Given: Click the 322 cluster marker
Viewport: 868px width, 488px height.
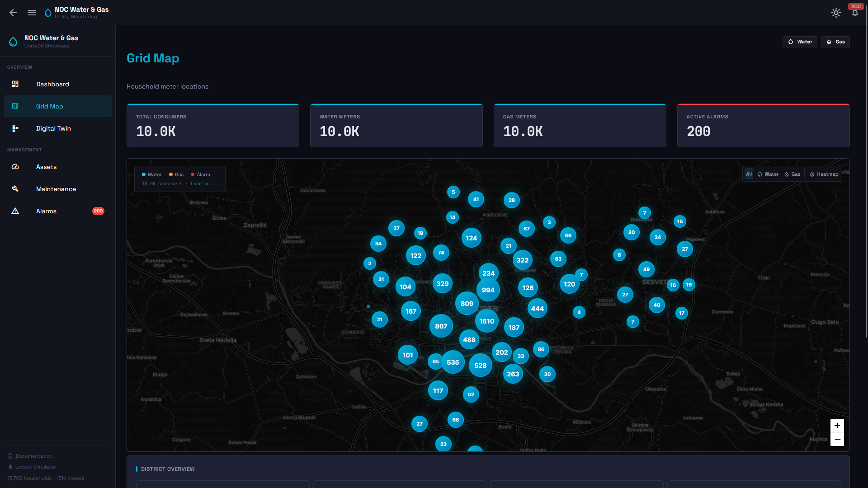Looking at the screenshot, I should [523, 260].
